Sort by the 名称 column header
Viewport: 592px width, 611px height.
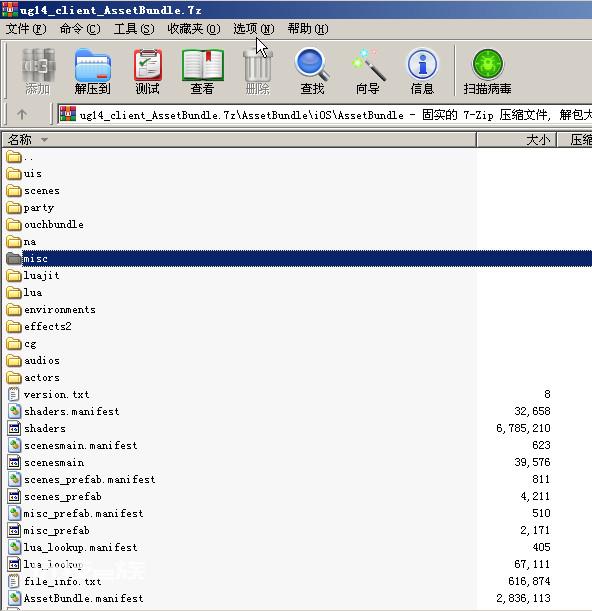pyautogui.click(x=239, y=140)
